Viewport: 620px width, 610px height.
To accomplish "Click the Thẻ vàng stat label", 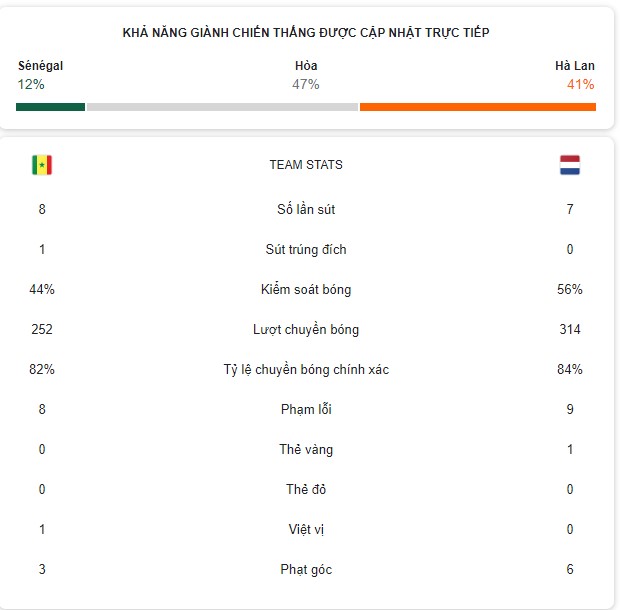I will tap(306, 449).
